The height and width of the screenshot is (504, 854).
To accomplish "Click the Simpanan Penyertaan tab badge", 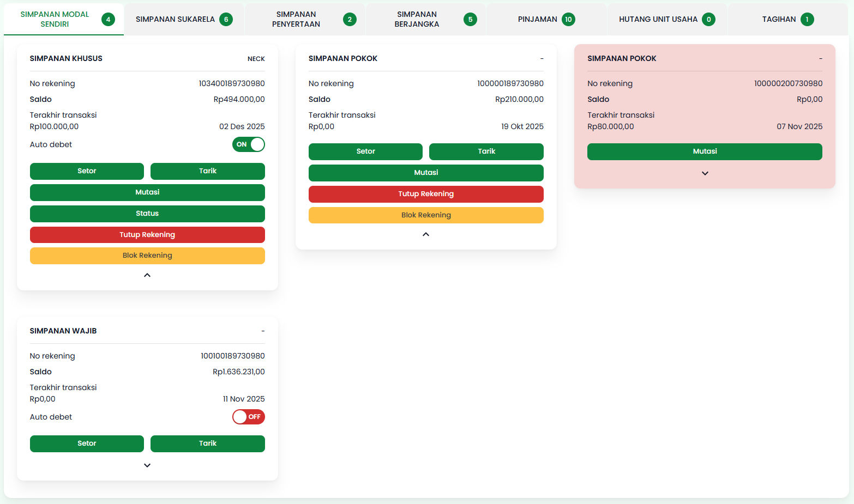I will coord(350,20).
